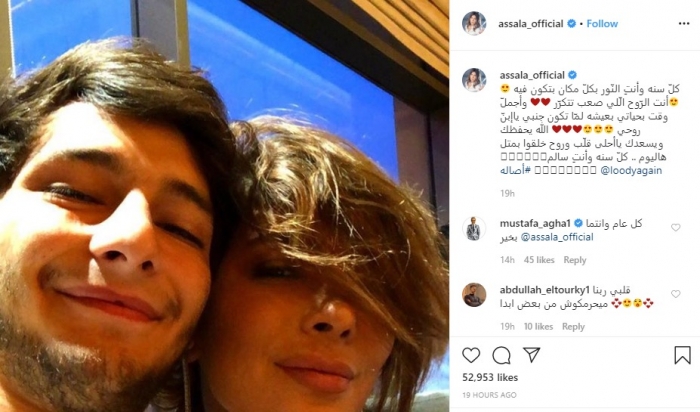700x412 pixels.
Task: Show the 45 likes on the comment
Action: click(539, 260)
